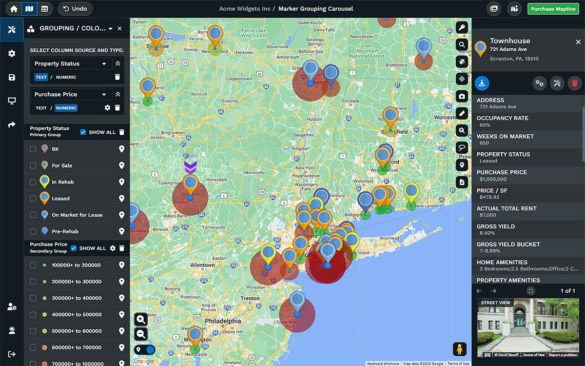This screenshot has height=366, width=585.
Task: Delete the Purchase Price column source
Action: click(118, 108)
